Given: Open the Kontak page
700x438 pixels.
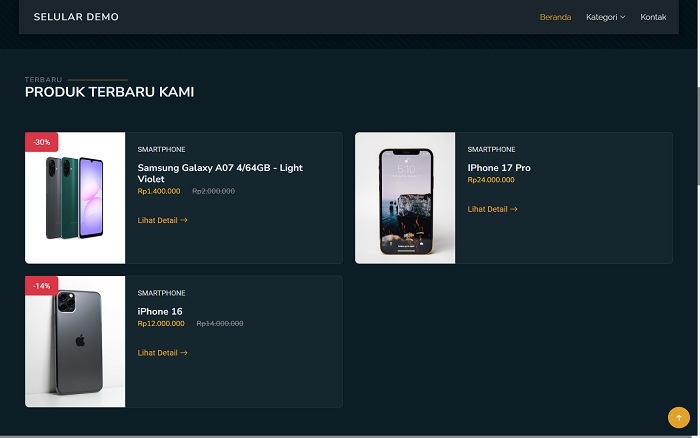Looking at the screenshot, I should (x=653, y=17).
